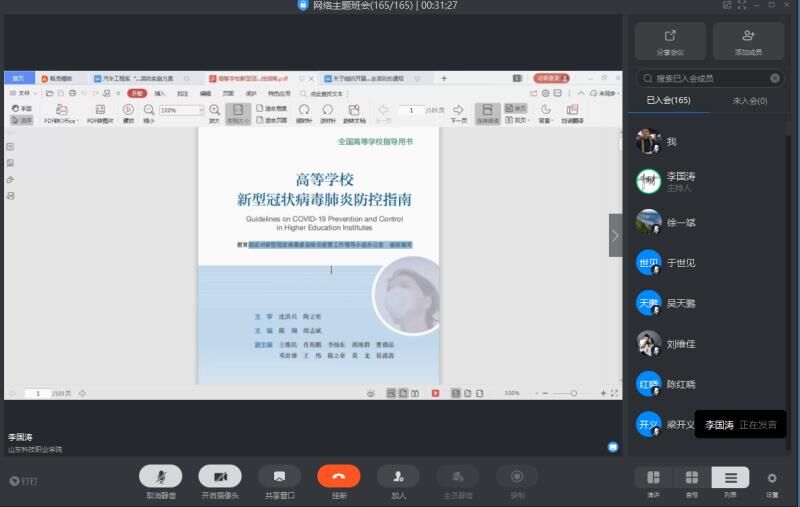Image resolution: width=800 pixels, height=507 pixels.
Task: Select participant 李国涛 in member list
Action: (x=709, y=181)
